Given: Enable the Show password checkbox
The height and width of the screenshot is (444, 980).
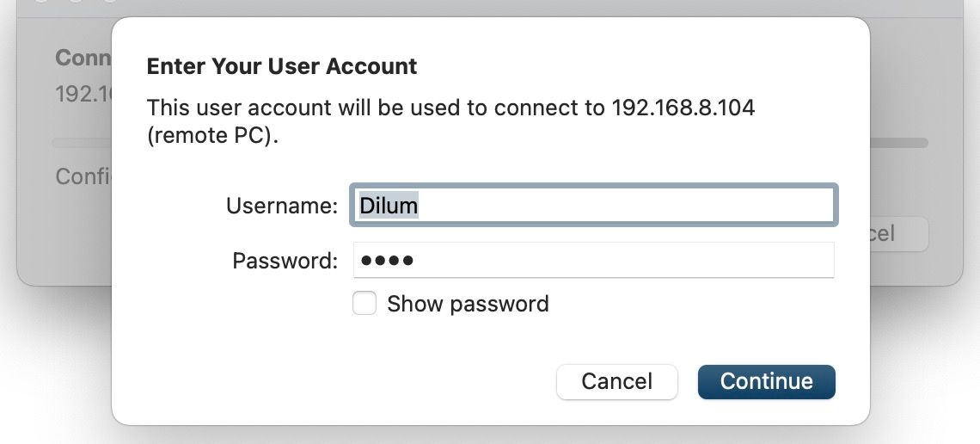Looking at the screenshot, I should click(x=364, y=304).
